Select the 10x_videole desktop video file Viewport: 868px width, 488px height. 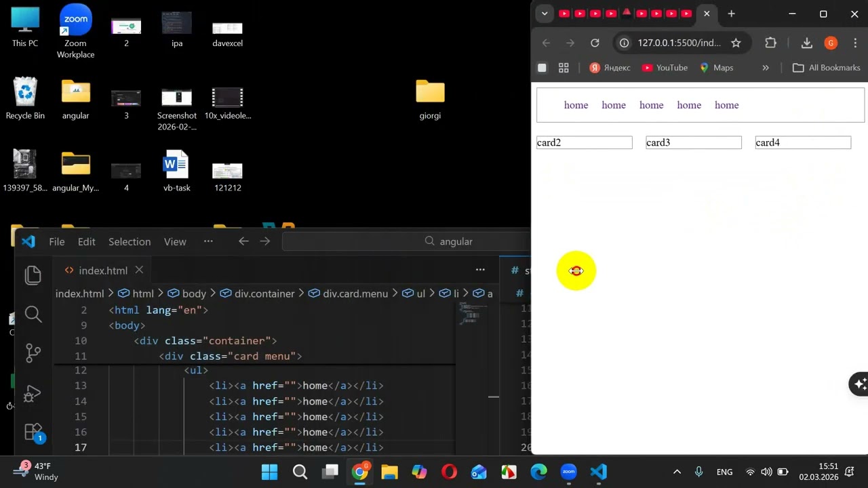click(x=227, y=102)
